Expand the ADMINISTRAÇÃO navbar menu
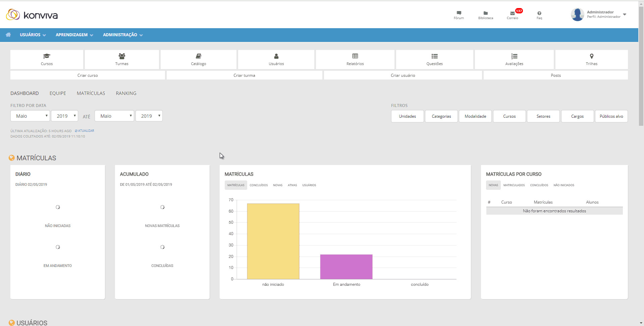644x326 pixels. 123,35
